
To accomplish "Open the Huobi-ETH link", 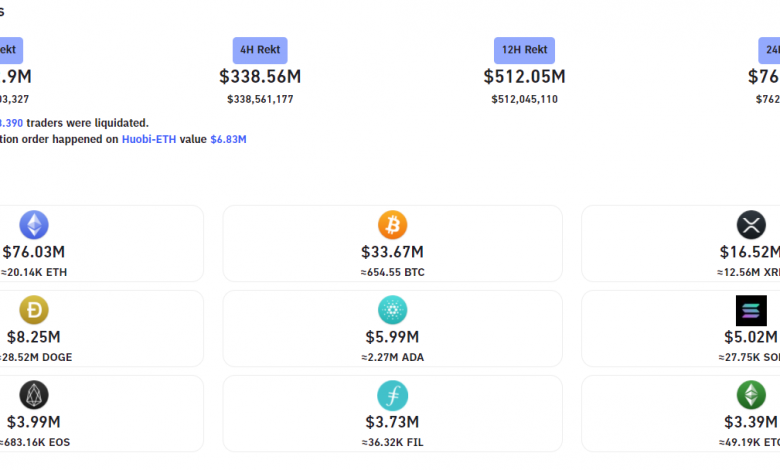I will click(149, 139).
